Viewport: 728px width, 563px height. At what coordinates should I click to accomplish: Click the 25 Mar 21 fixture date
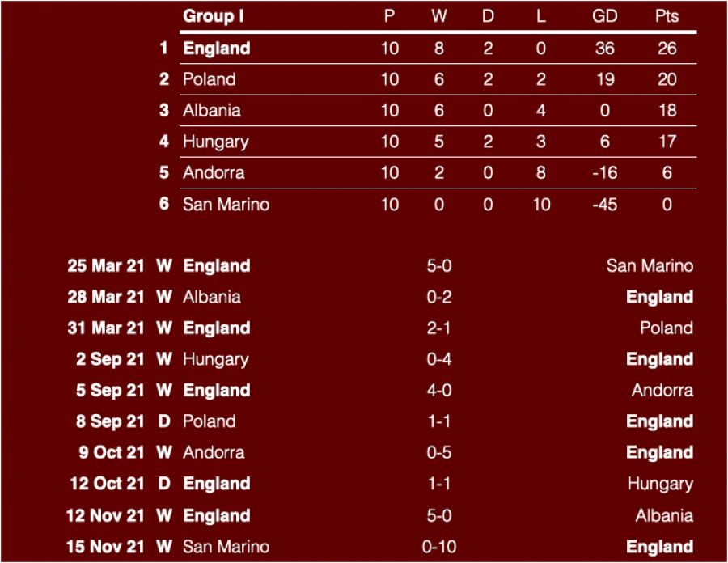pyautogui.click(x=106, y=266)
